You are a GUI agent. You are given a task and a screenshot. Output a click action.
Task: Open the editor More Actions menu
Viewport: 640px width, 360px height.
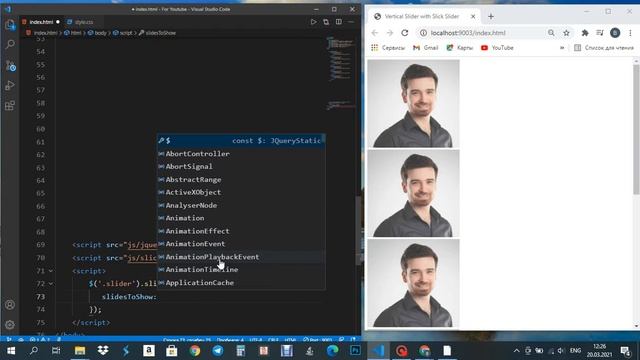351,22
